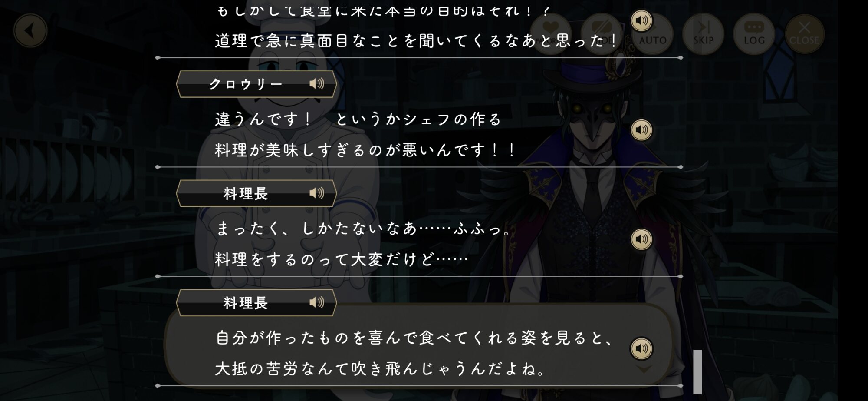The image size is (868, 401).
Task: Expand the down chevron in dialogue box
Action: (644, 369)
